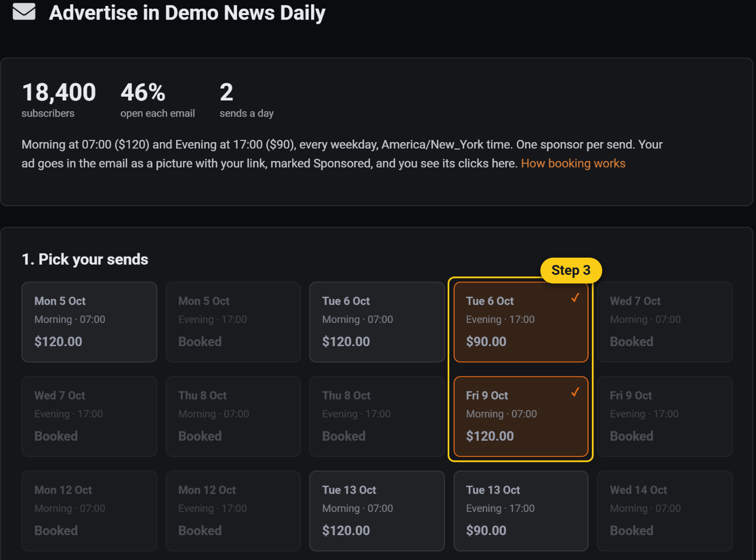Click the Advertise in Demo News Daily heading
This screenshot has height=560, width=756.
[187, 12]
